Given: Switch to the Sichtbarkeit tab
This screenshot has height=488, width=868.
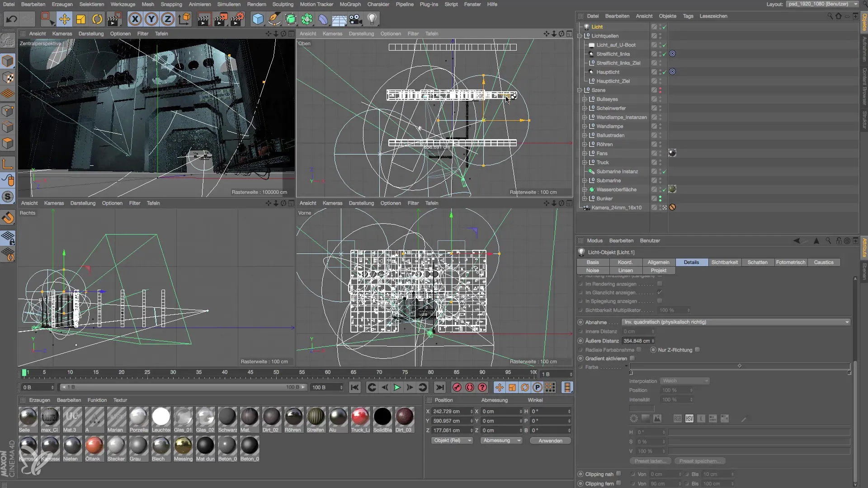Looking at the screenshot, I should coord(724,262).
